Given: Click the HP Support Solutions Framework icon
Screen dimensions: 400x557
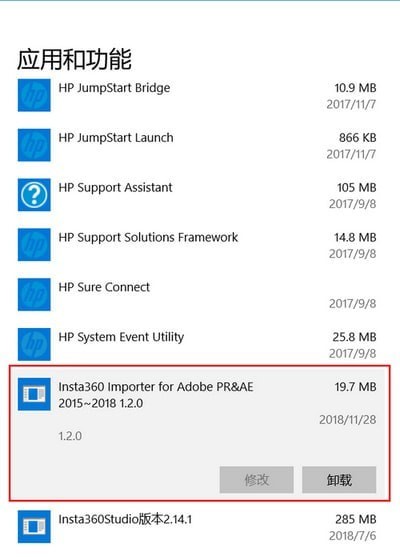Looking at the screenshot, I should click(34, 244).
